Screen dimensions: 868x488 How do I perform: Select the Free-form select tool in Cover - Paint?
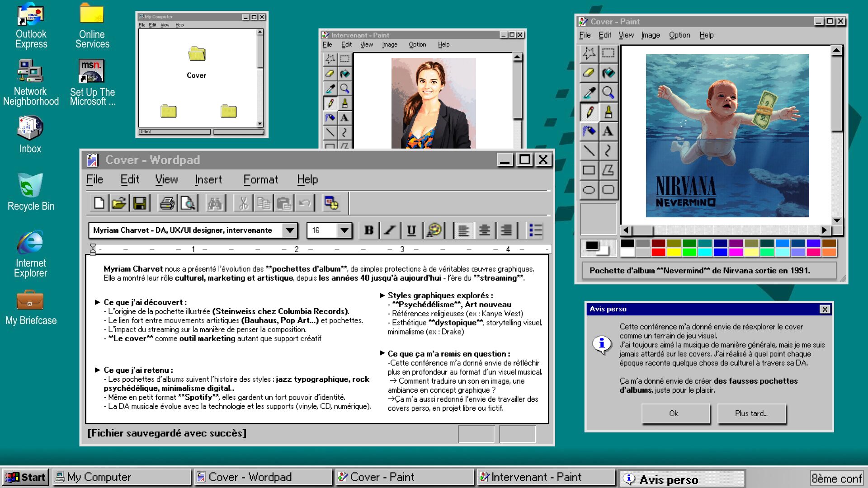click(589, 53)
